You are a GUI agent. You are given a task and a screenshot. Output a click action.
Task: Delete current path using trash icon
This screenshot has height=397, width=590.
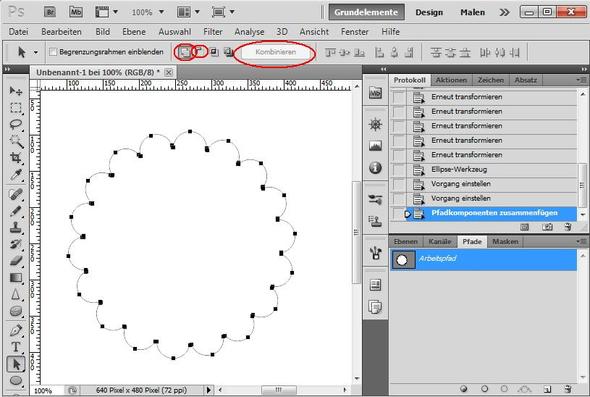568,389
